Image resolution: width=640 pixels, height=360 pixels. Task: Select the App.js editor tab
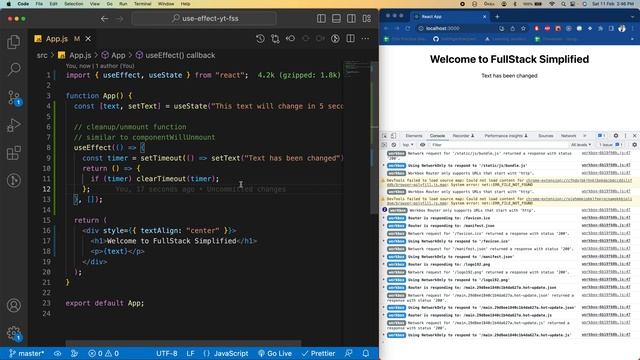(x=63, y=39)
